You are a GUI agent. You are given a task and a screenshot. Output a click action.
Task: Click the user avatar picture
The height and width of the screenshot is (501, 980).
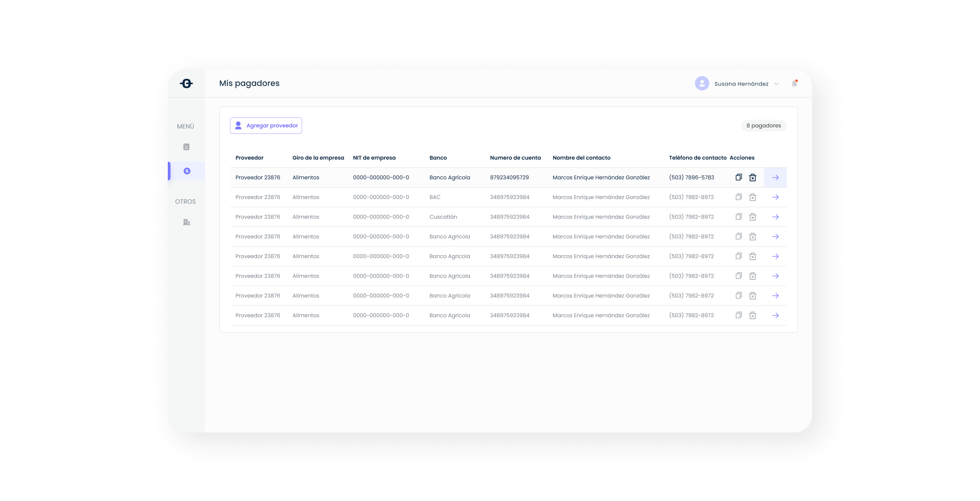pos(702,83)
